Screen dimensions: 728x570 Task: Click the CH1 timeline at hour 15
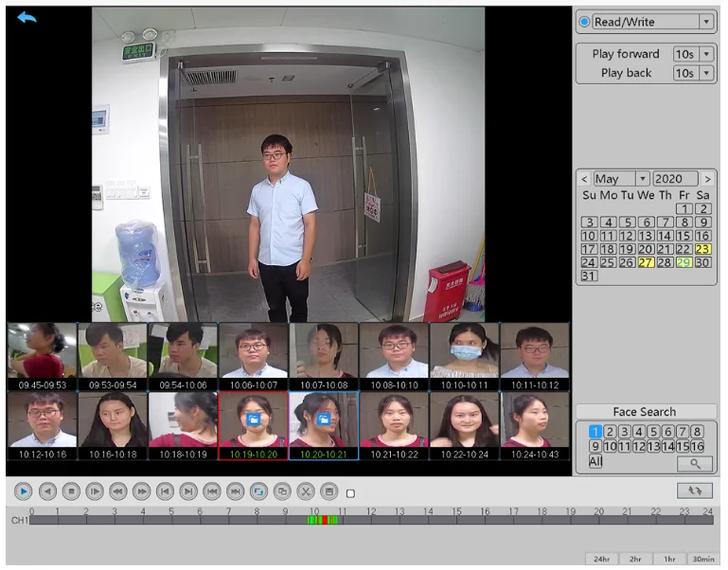pos(457,521)
